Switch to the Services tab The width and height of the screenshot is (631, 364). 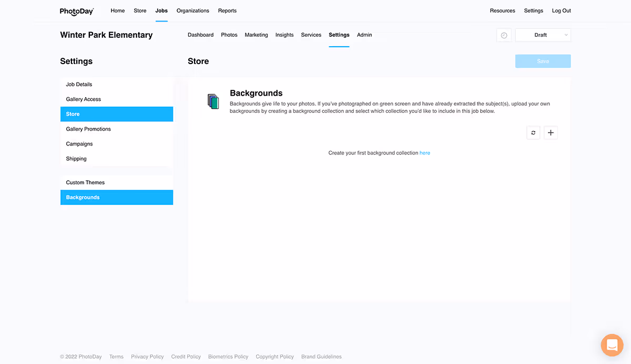311,35
